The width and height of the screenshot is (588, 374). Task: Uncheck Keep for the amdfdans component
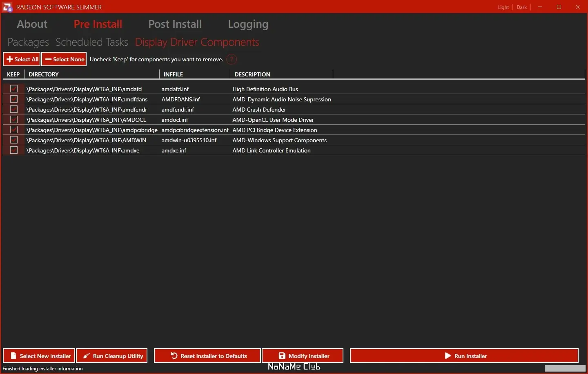coord(14,99)
